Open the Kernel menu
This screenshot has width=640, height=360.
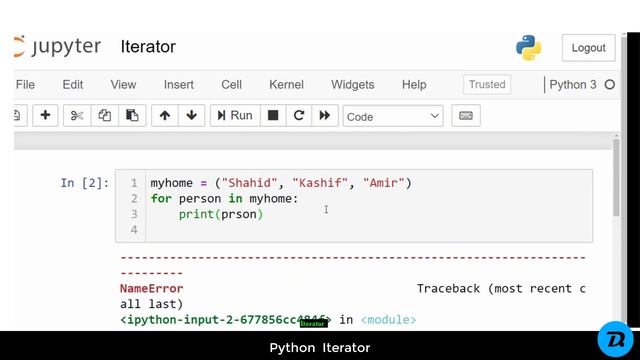[287, 84]
